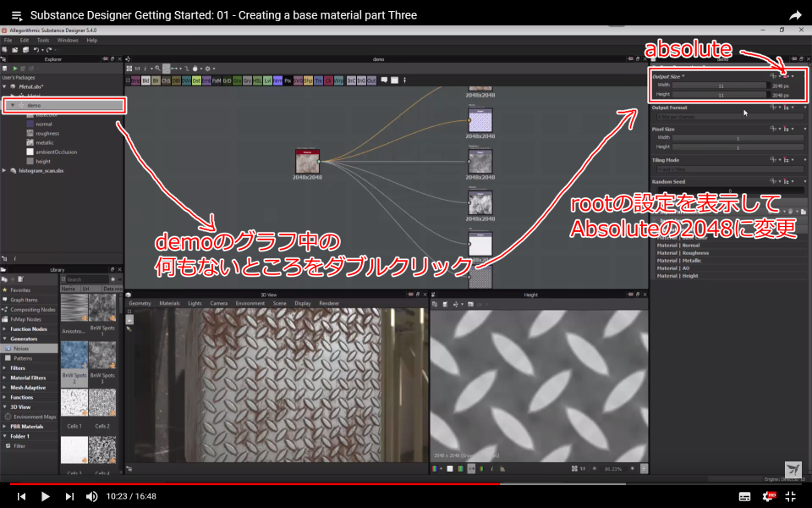
Task: Toggle subtitles on the video player
Action: (744, 497)
